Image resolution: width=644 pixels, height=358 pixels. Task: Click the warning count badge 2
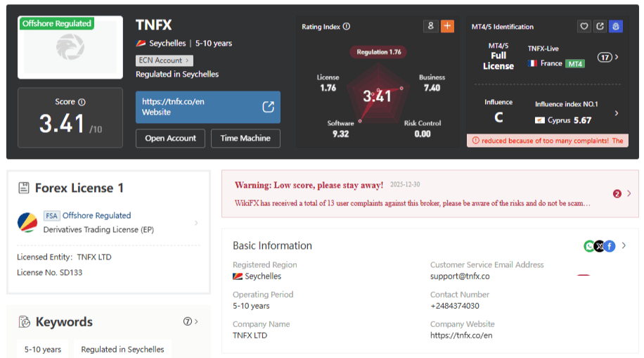(x=617, y=193)
